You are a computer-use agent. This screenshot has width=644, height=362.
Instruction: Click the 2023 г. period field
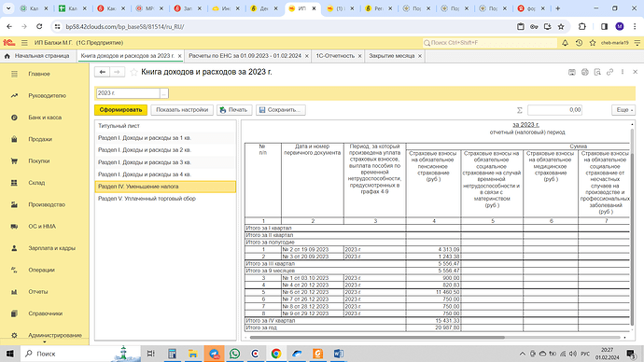coord(128,93)
